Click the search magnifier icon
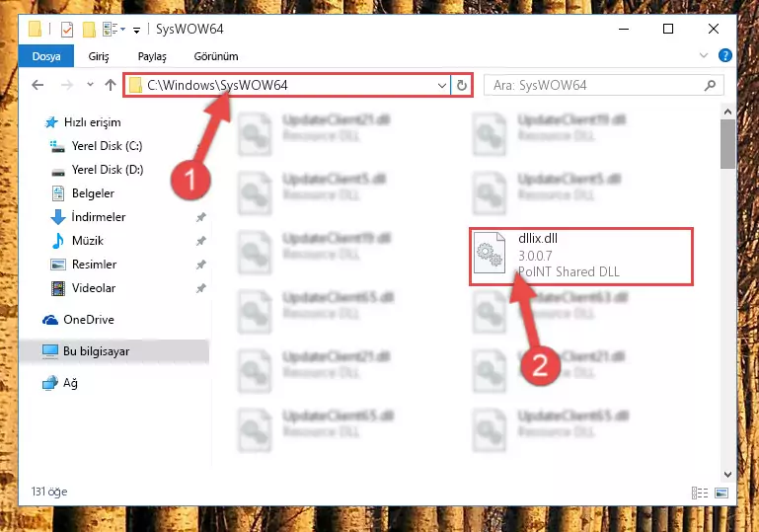The width and height of the screenshot is (759, 532). point(710,85)
